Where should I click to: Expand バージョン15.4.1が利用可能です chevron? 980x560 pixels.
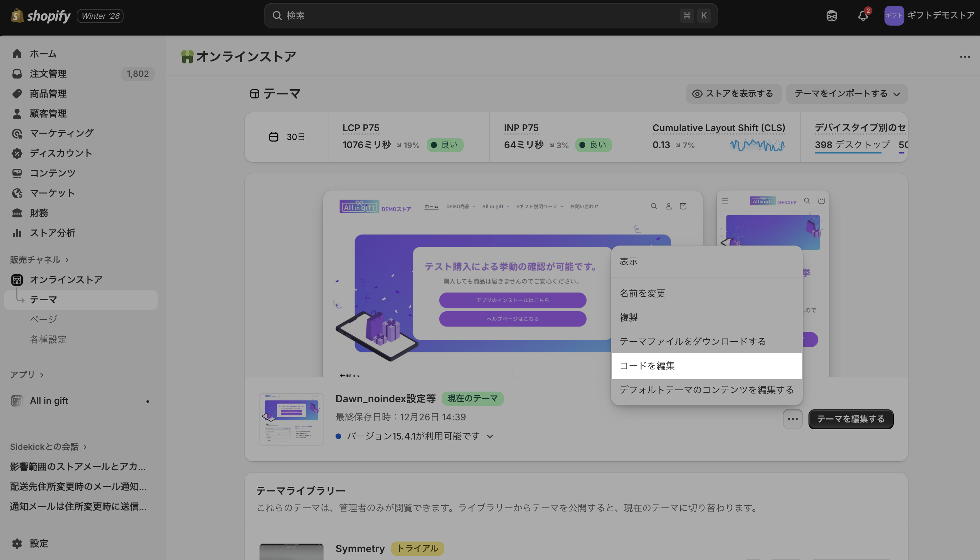490,436
